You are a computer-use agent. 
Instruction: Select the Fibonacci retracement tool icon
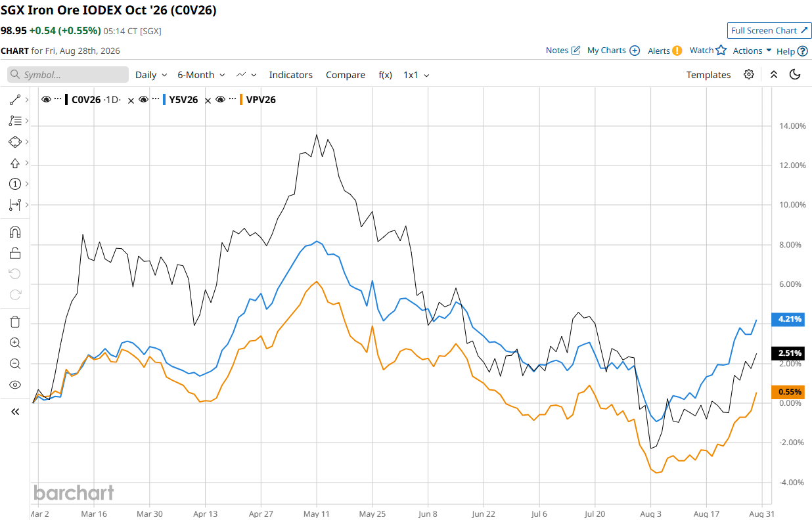(15, 121)
